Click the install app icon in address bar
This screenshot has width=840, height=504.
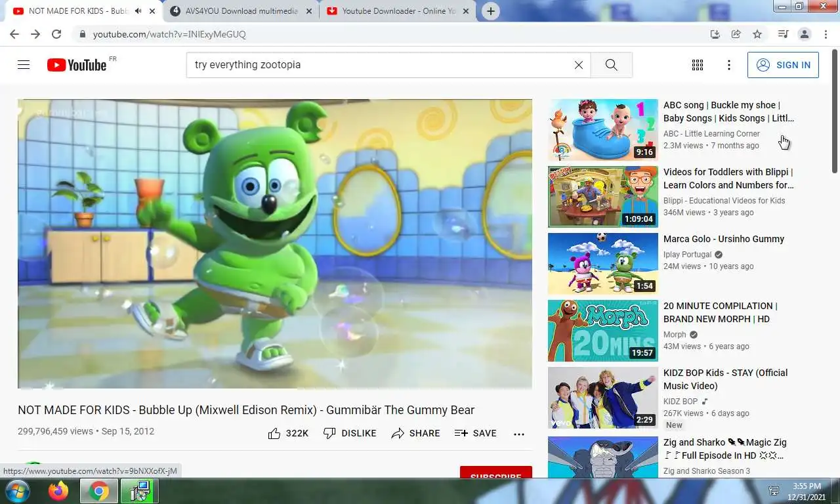(715, 34)
